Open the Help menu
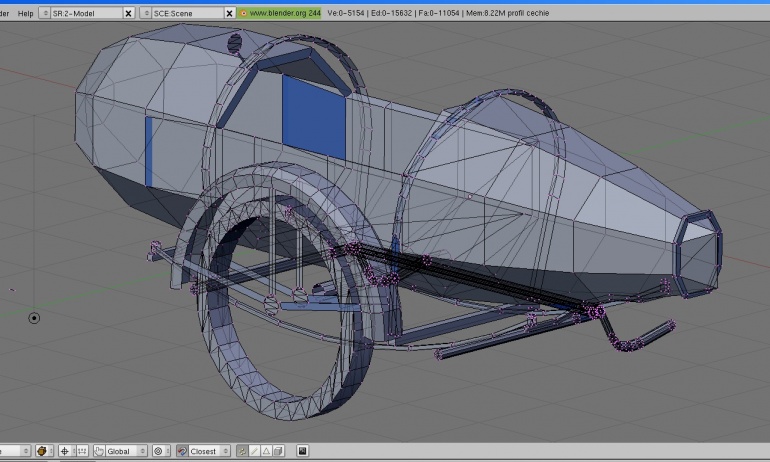 tap(26, 13)
